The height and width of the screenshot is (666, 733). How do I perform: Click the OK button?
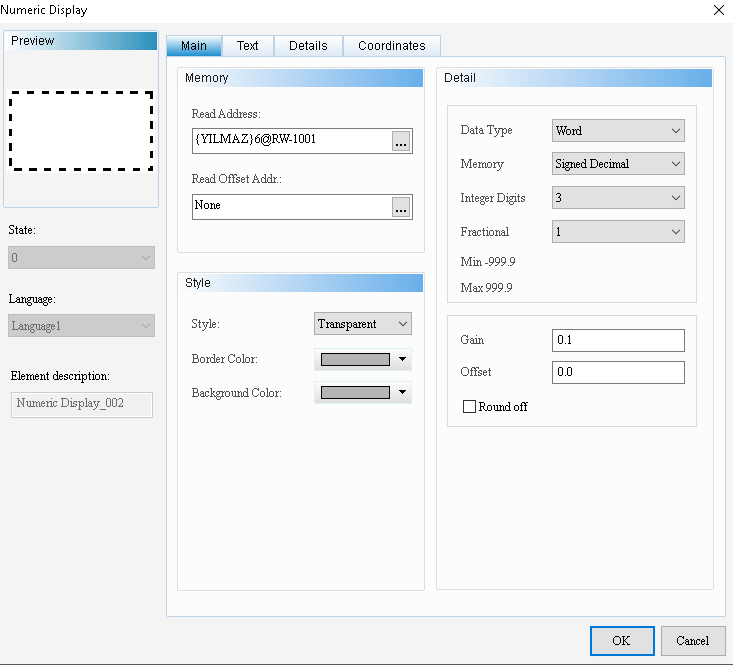tap(622, 641)
